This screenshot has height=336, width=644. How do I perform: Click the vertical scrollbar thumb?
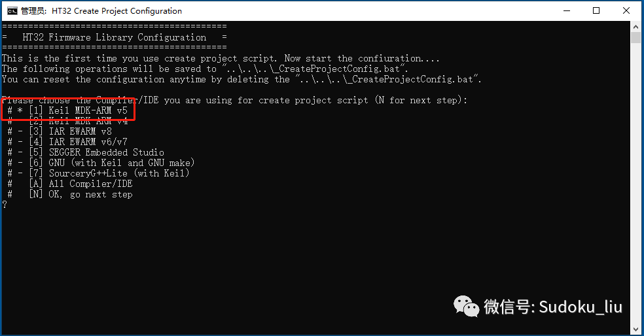pyautogui.click(x=635, y=38)
